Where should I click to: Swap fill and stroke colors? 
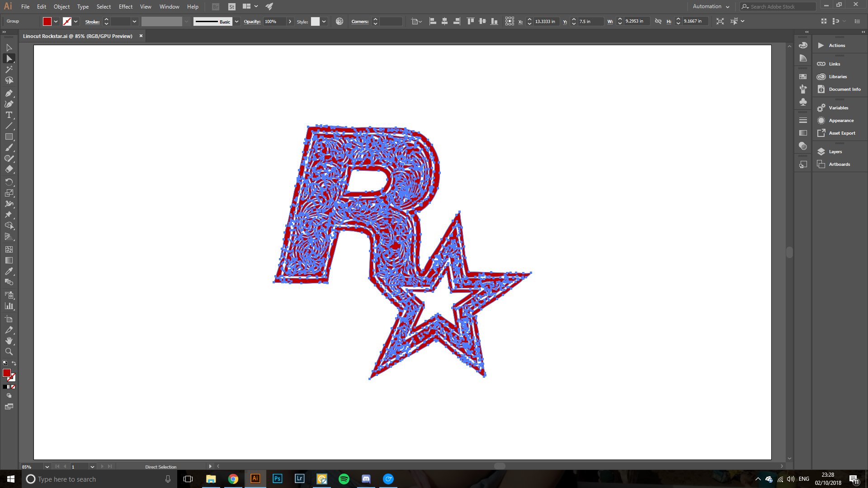[14, 363]
